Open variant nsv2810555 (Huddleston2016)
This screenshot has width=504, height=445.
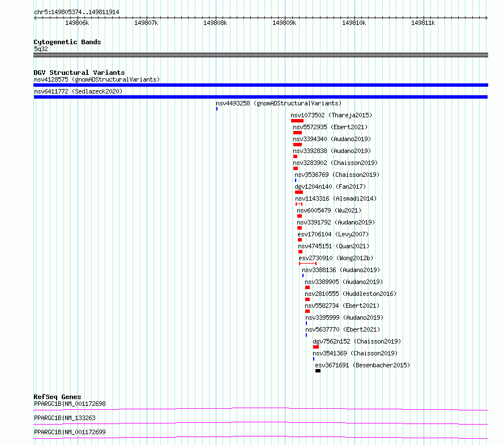[351, 294]
